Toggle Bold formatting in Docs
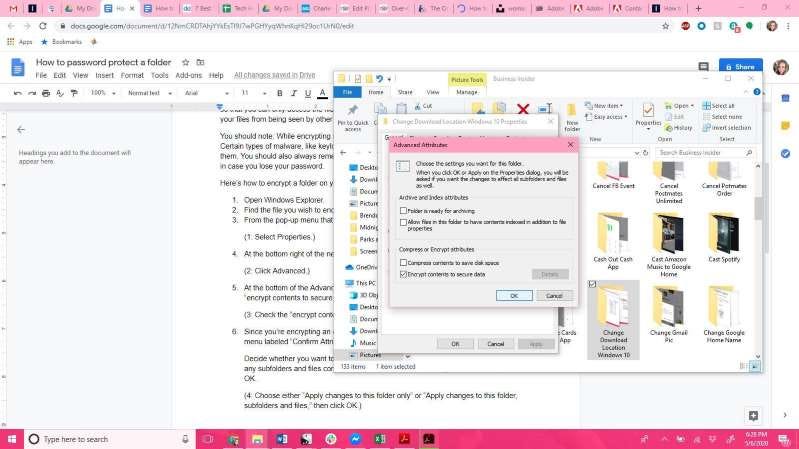The height and width of the screenshot is (449, 799). [x=279, y=93]
